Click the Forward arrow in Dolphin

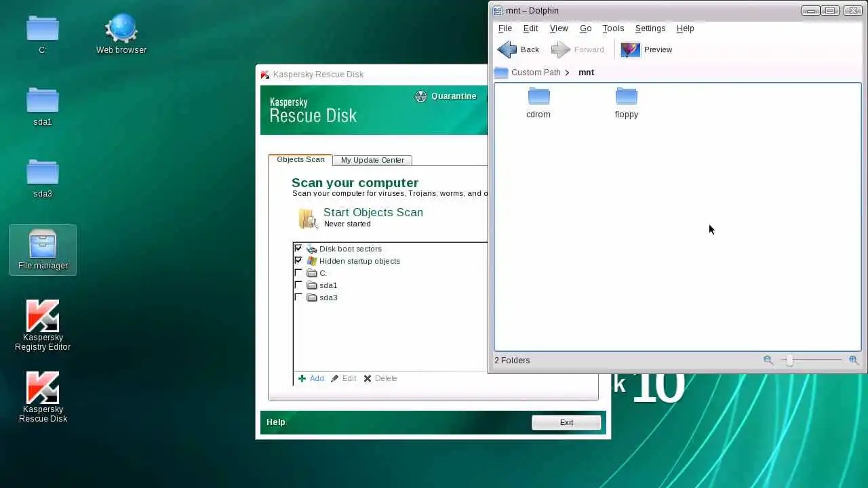point(561,49)
